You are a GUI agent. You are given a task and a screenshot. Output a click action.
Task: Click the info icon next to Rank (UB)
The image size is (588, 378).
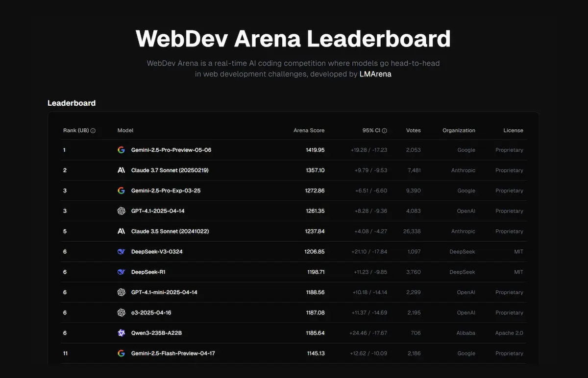(93, 131)
